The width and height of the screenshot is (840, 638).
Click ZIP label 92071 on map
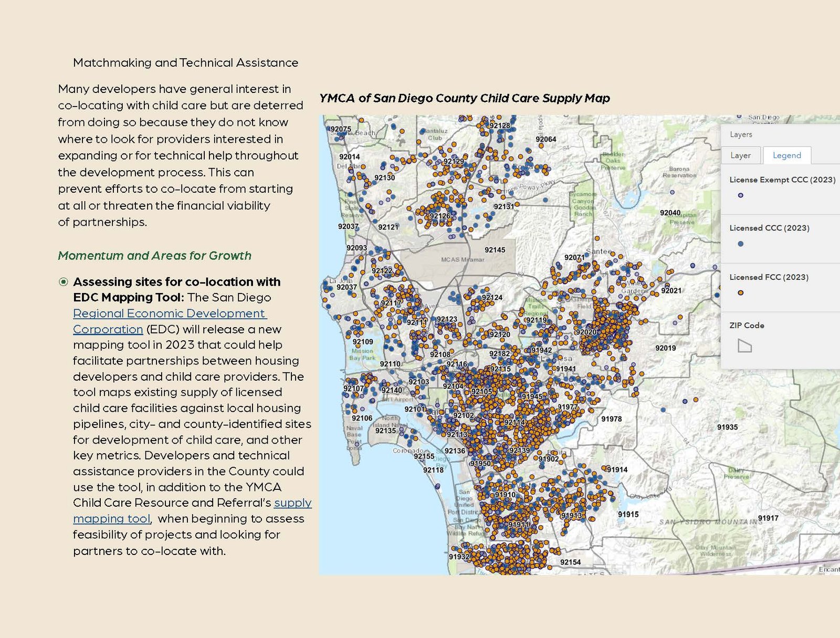pos(574,257)
